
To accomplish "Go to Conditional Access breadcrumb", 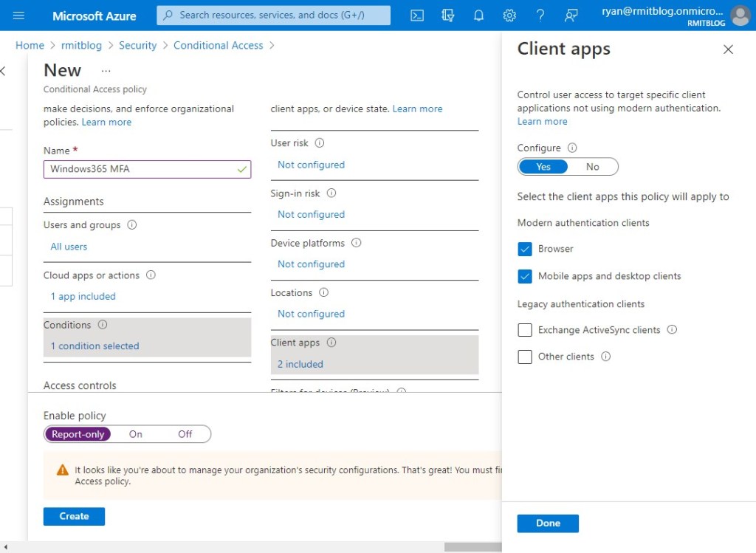I will [x=219, y=45].
